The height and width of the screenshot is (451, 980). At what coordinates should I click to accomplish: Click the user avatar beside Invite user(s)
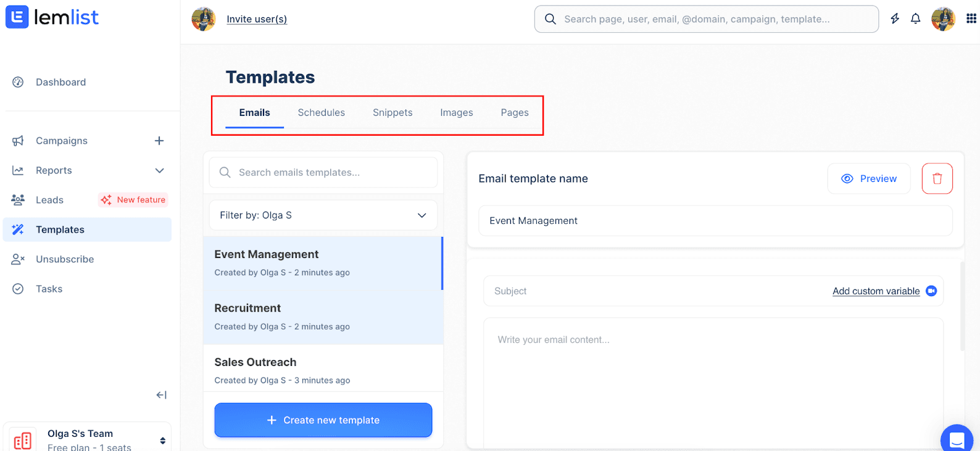pos(204,19)
